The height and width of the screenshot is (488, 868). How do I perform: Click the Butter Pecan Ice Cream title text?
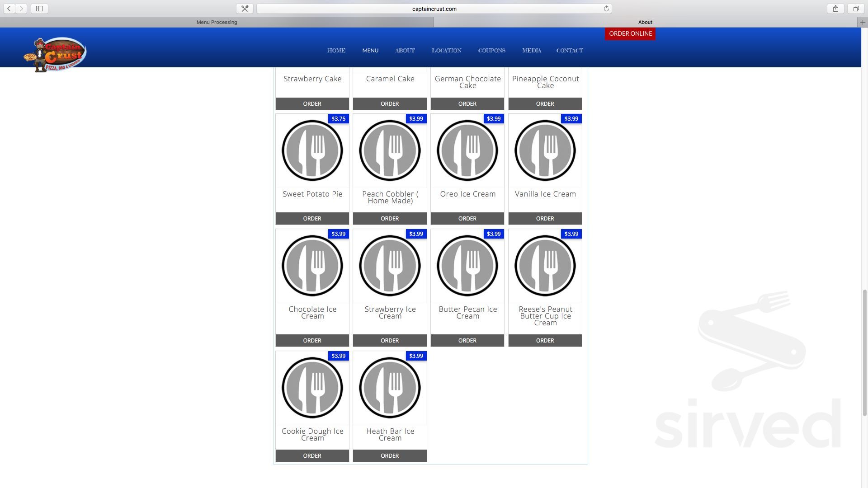tap(468, 313)
